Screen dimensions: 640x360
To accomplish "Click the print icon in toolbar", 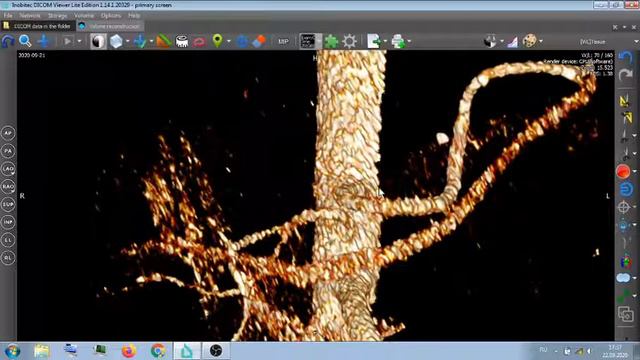I will pyautogui.click(x=398, y=41).
